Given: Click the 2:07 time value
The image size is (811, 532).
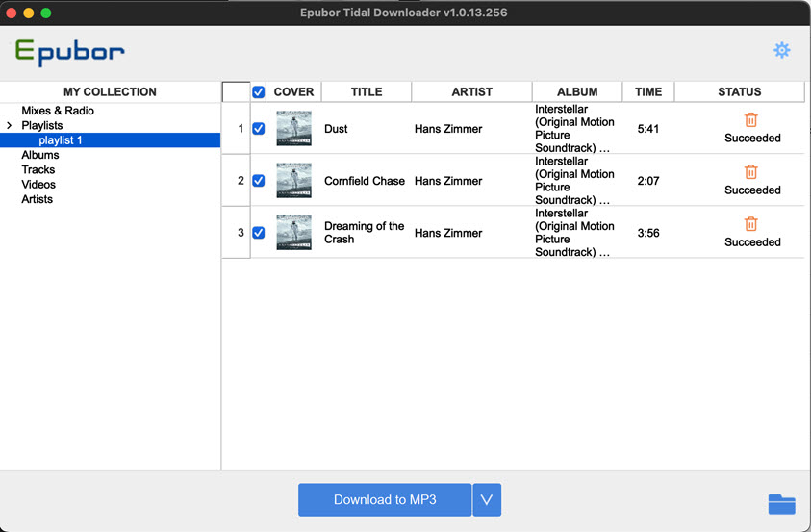Looking at the screenshot, I should pyautogui.click(x=648, y=181).
